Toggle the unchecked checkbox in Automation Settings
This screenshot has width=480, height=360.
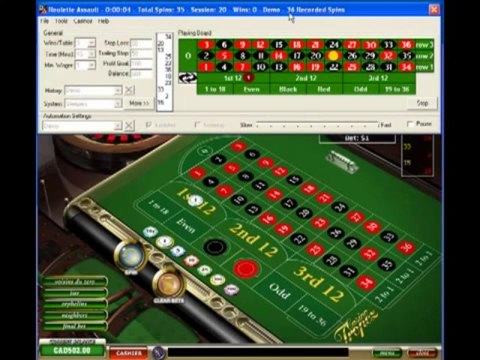click(197, 125)
